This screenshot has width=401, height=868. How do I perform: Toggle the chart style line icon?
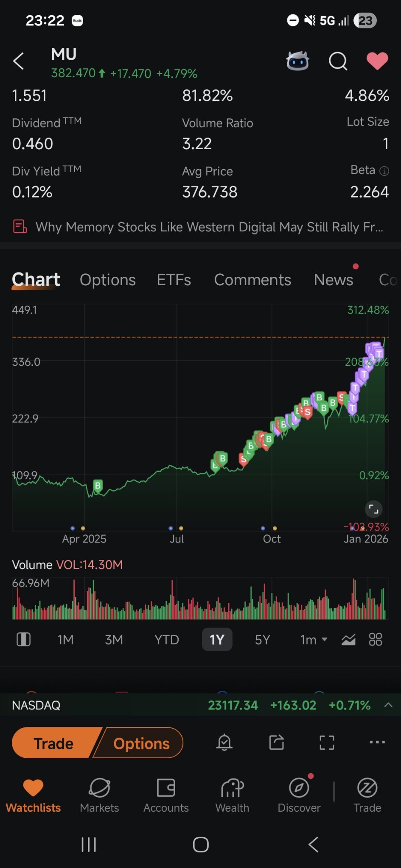coord(348,640)
